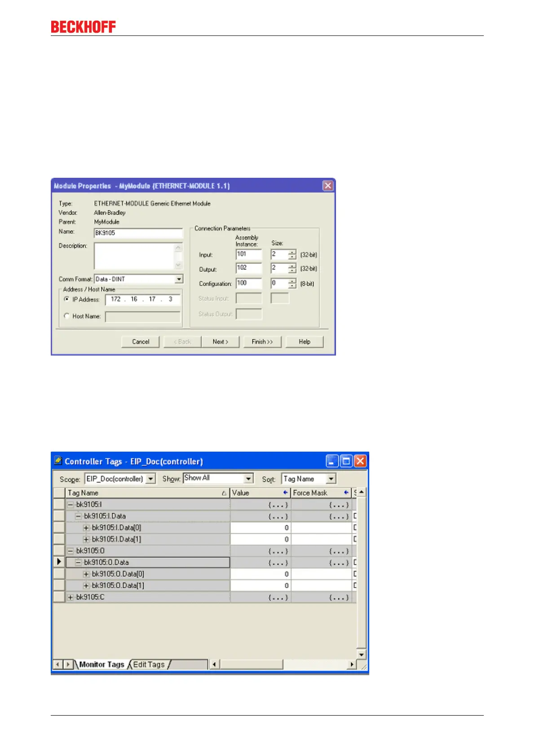Open Help in Module Properties dialog
535x756 pixels.
click(305, 342)
